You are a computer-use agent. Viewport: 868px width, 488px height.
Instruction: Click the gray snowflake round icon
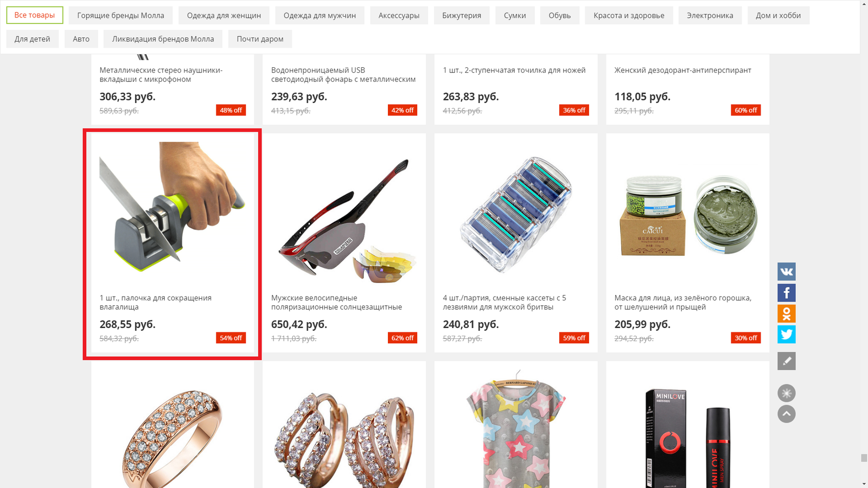[x=786, y=393]
